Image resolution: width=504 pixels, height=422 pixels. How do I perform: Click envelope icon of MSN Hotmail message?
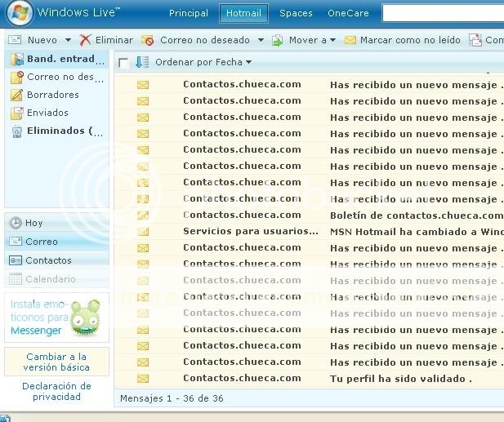143,232
